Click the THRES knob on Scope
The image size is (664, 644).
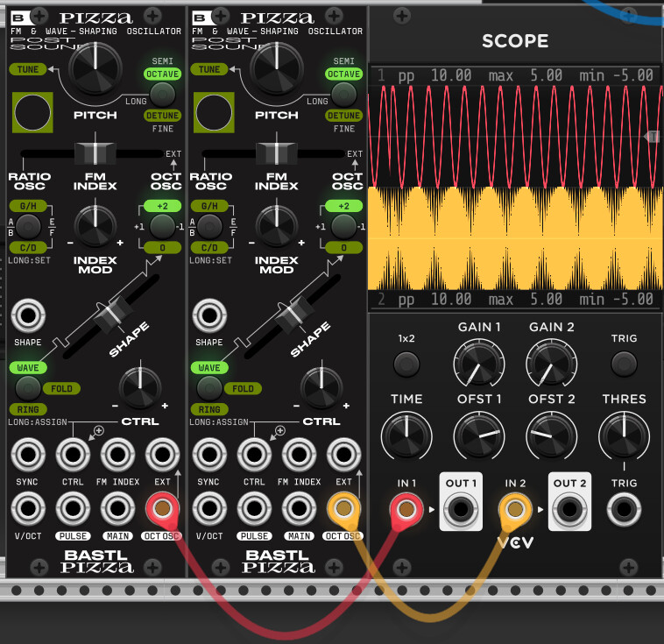click(x=624, y=436)
